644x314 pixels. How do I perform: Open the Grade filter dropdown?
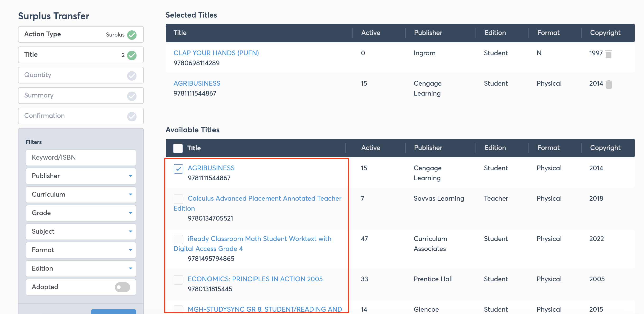click(x=81, y=213)
